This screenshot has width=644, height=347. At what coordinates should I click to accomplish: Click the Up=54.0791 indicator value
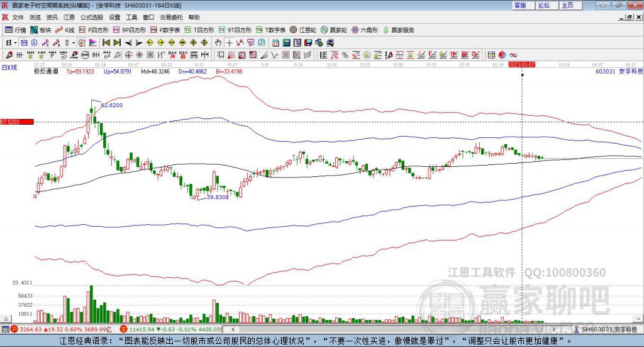click(118, 71)
